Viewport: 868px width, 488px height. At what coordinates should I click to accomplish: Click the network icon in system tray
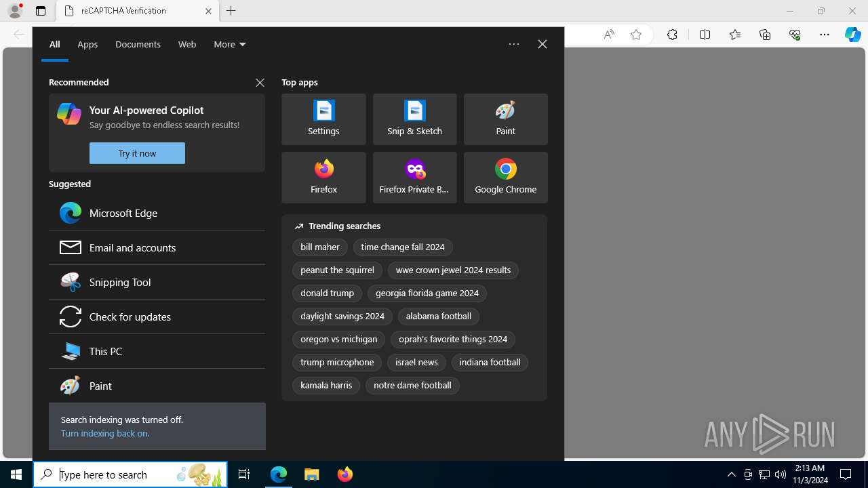coord(764,474)
